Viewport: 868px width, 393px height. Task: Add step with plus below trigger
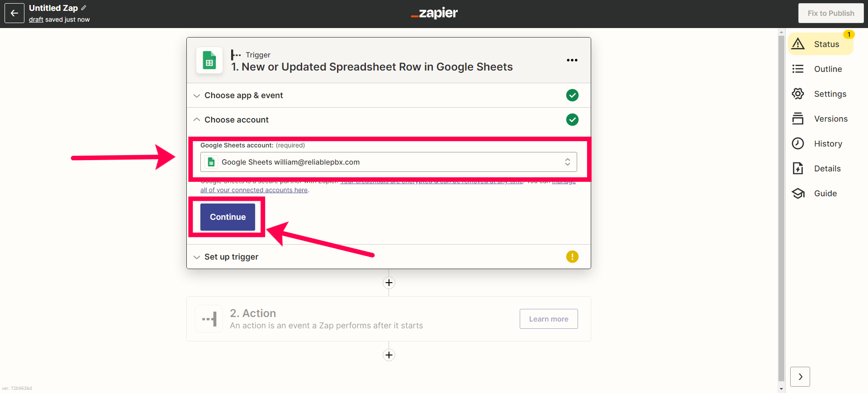click(389, 283)
